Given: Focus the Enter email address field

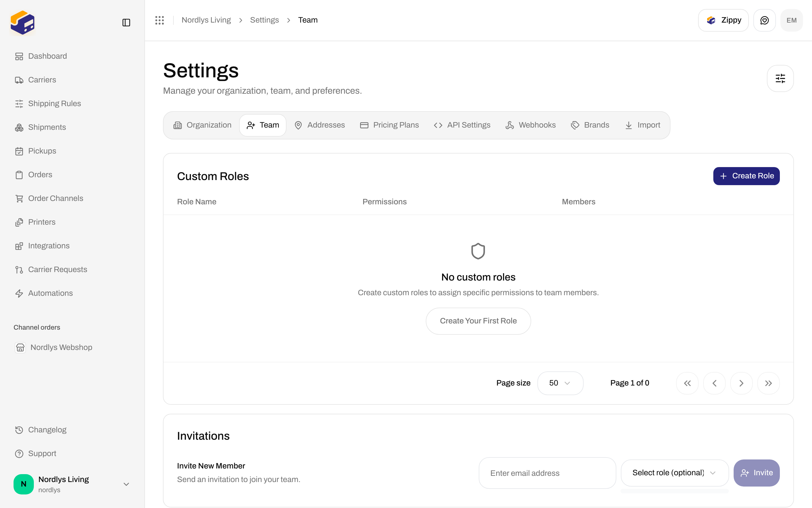Looking at the screenshot, I should tap(547, 473).
